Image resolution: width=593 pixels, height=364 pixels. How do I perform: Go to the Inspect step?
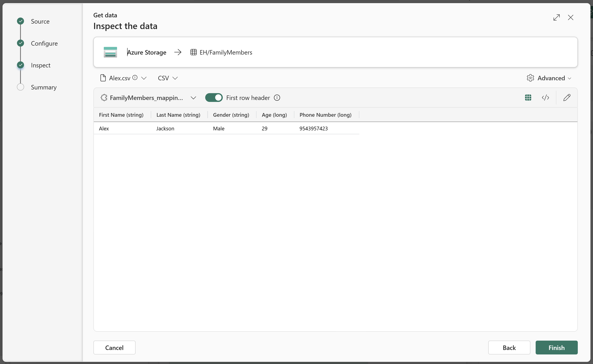pyautogui.click(x=41, y=65)
